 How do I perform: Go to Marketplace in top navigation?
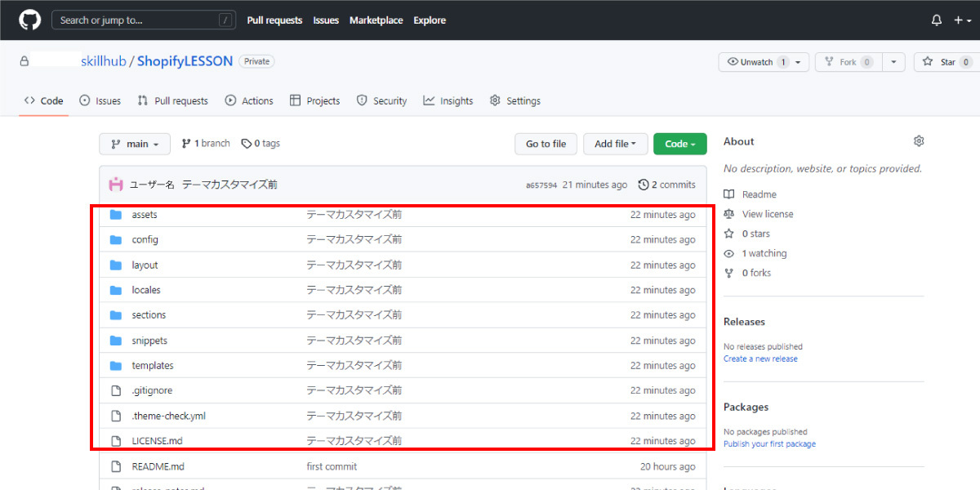pyautogui.click(x=376, y=20)
